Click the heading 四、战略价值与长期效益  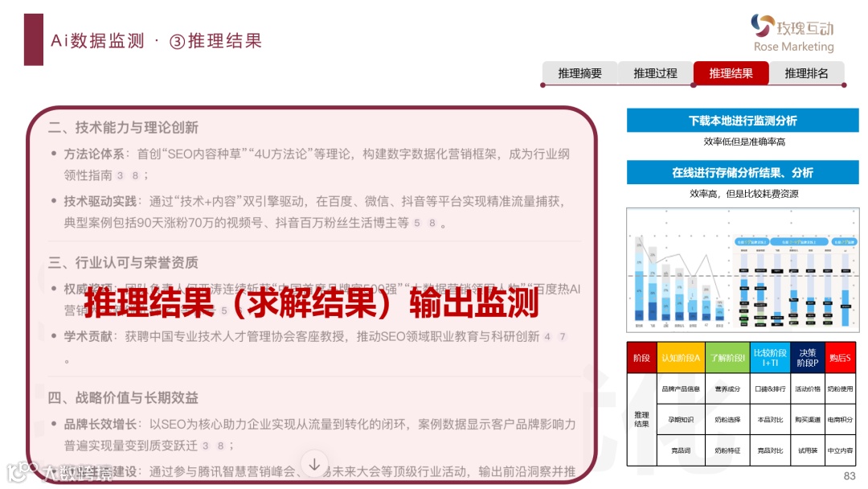click(123, 397)
